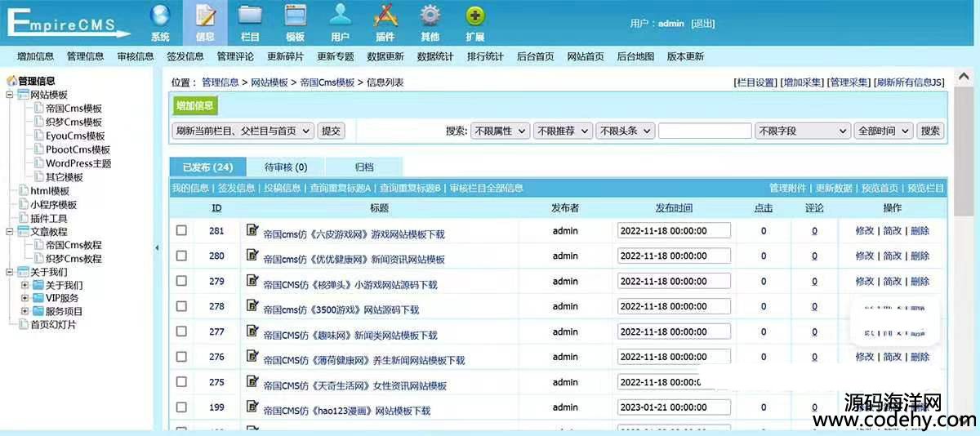Open the 审核信息 menu item
Screen dimensions: 980x436
pos(136,56)
